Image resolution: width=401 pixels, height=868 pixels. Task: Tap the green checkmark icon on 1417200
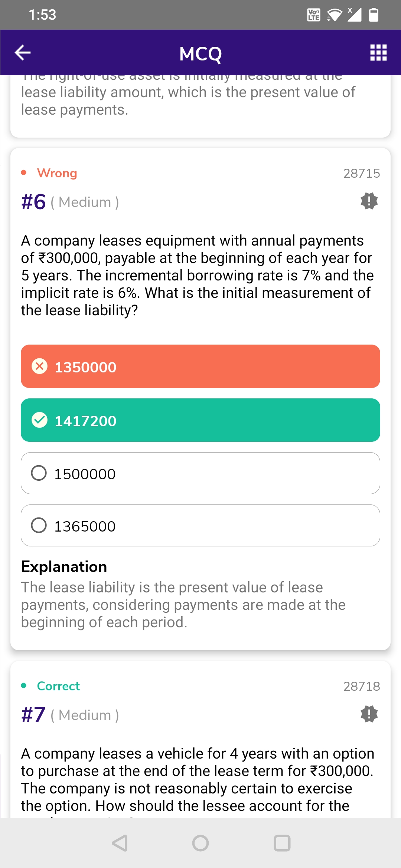[39, 420]
